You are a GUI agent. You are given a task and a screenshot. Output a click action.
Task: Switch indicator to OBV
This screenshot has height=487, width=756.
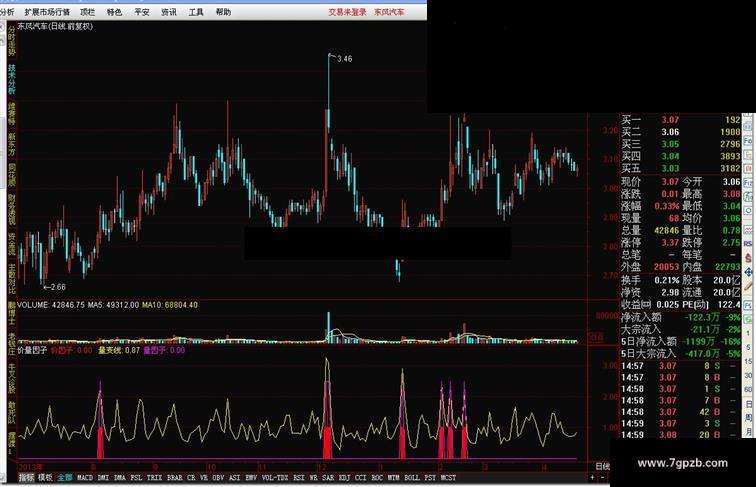click(218, 477)
